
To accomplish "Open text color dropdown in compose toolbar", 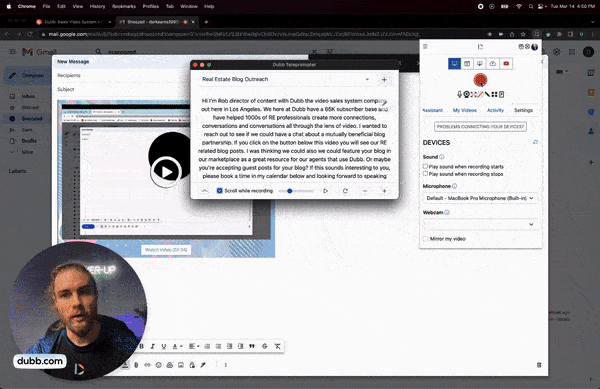I will click(x=177, y=346).
